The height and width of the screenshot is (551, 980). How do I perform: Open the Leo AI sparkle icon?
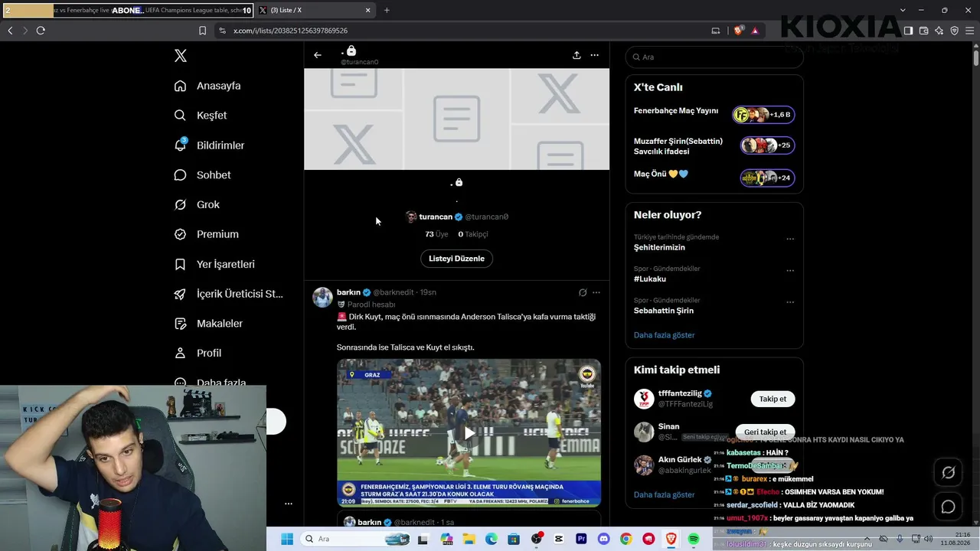(939, 31)
